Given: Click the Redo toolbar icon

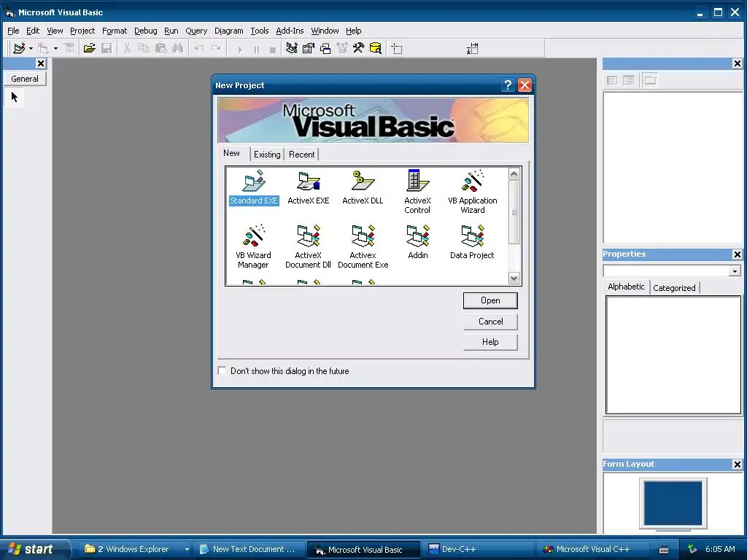Looking at the screenshot, I should point(216,49).
